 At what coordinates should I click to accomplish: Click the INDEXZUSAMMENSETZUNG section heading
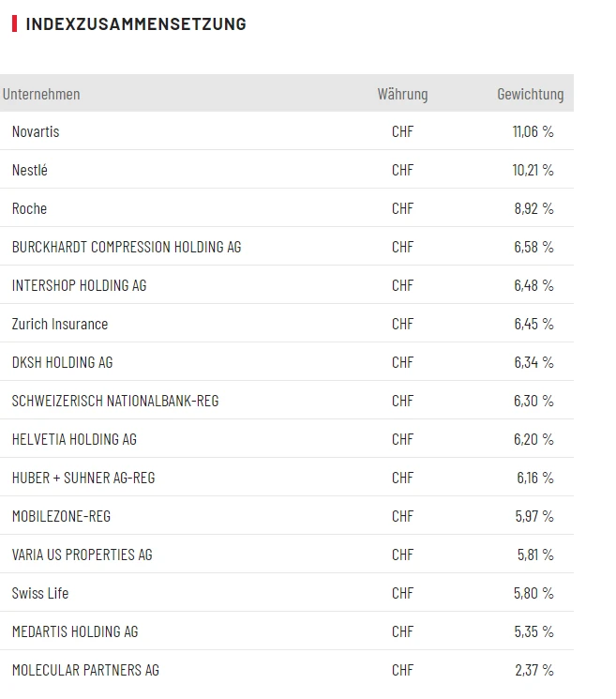pyautogui.click(x=136, y=24)
